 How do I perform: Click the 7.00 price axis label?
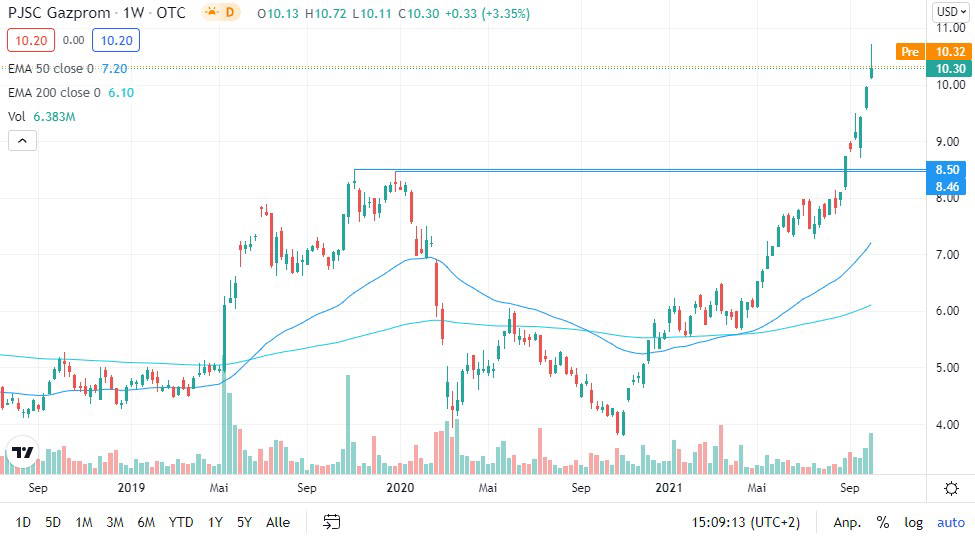click(947, 254)
